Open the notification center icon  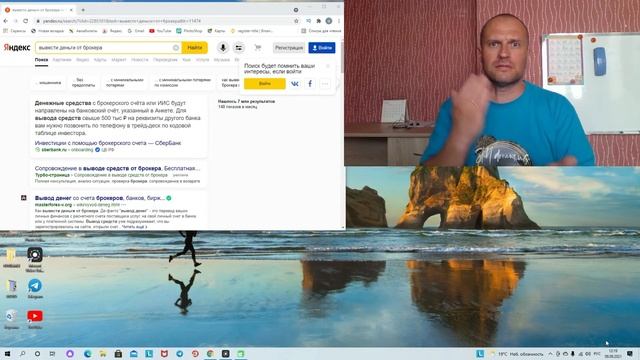pos(630,354)
